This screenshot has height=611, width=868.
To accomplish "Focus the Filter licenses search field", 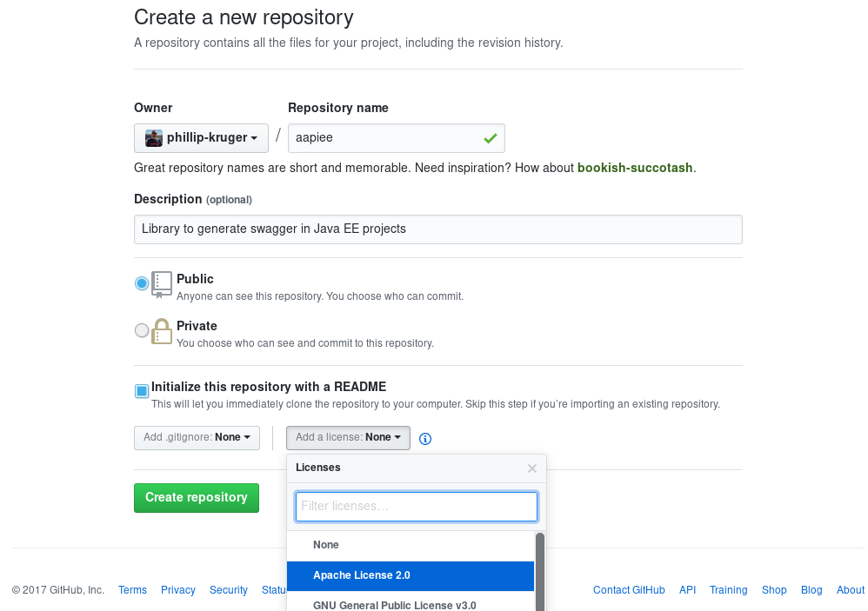I will [417, 506].
